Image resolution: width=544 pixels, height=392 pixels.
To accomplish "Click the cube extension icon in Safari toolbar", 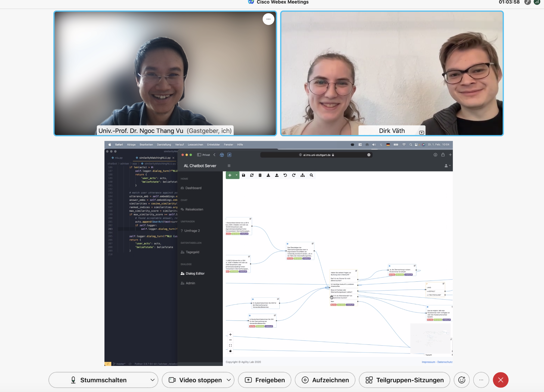I will click(x=222, y=155).
